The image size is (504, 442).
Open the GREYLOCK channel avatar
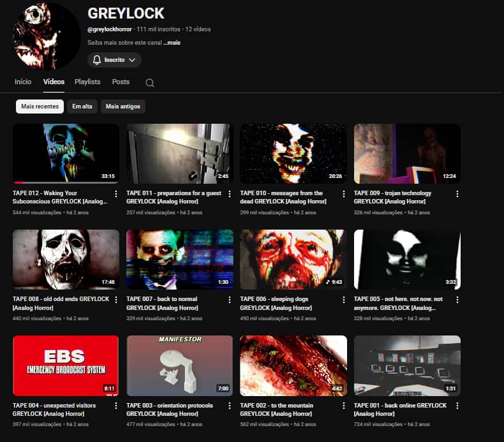pyautogui.click(x=47, y=36)
